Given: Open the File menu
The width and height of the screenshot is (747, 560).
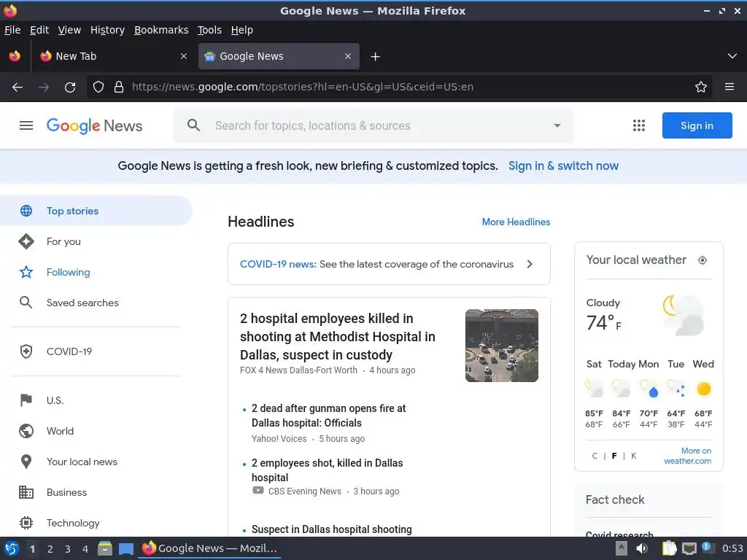Looking at the screenshot, I should pyautogui.click(x=12, y=30).
